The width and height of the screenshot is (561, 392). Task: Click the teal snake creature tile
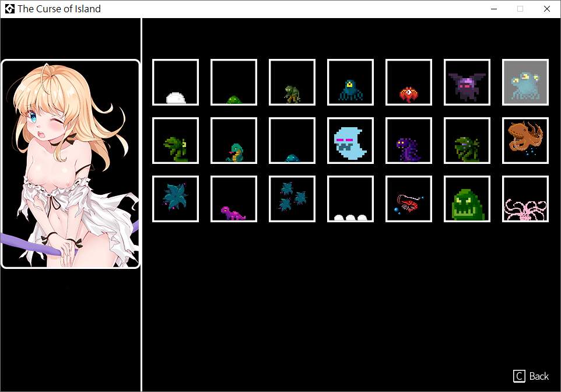(234, 141)
